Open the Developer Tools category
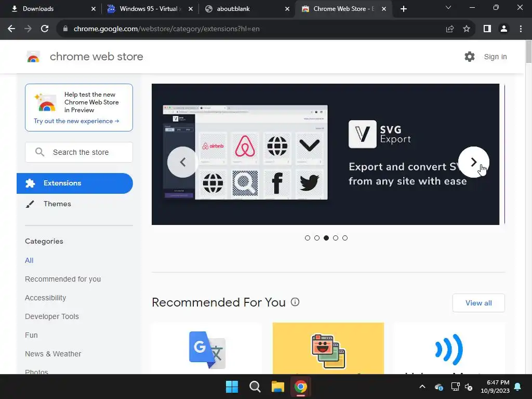532x399 pixels. (x=52, y=316)
